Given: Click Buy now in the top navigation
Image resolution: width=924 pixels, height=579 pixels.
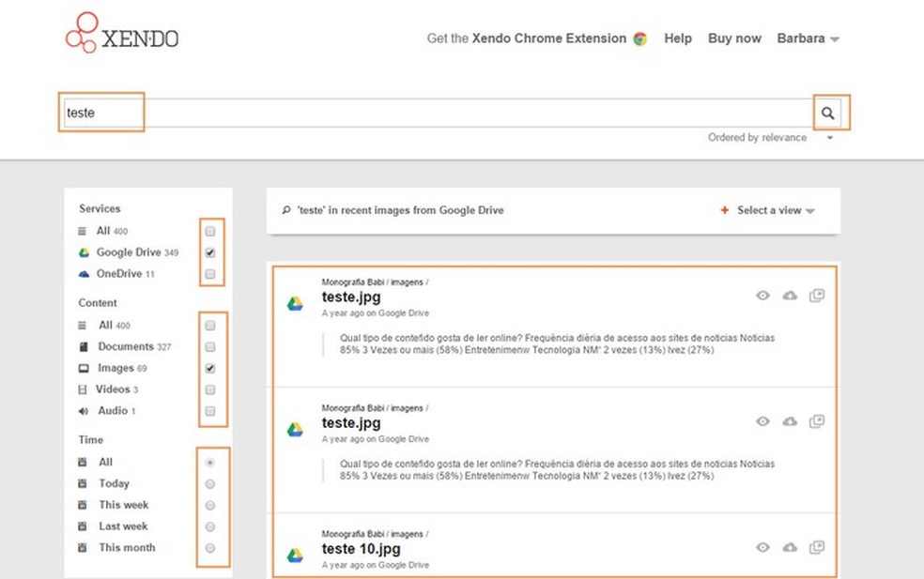Looking at the screenshot, I should tap(734, 38).
